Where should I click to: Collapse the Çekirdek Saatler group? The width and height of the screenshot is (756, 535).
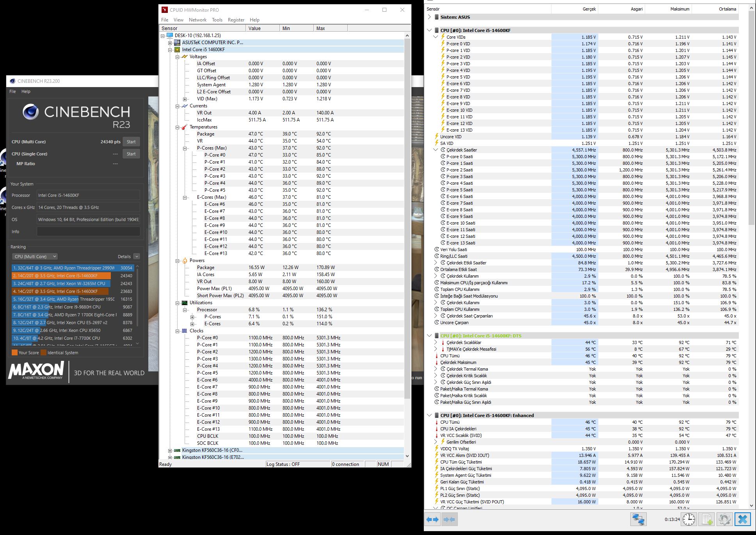(436, 150)
